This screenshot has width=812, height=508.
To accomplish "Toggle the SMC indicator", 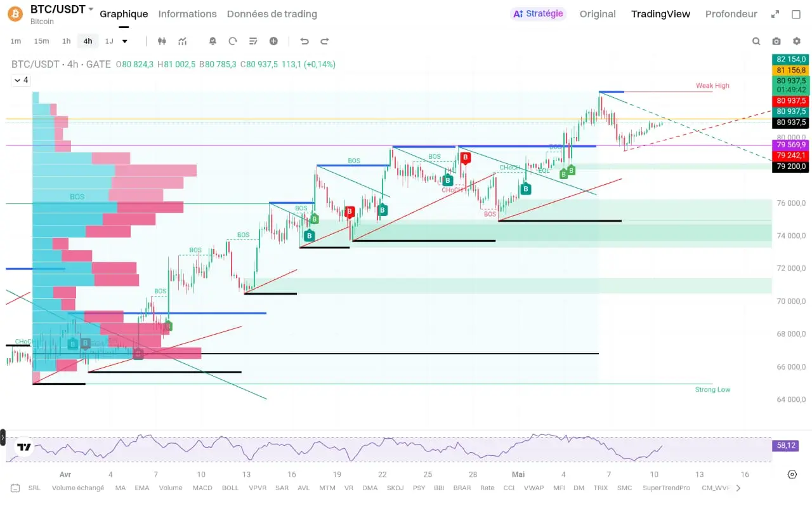I will [x=625, y=488].
